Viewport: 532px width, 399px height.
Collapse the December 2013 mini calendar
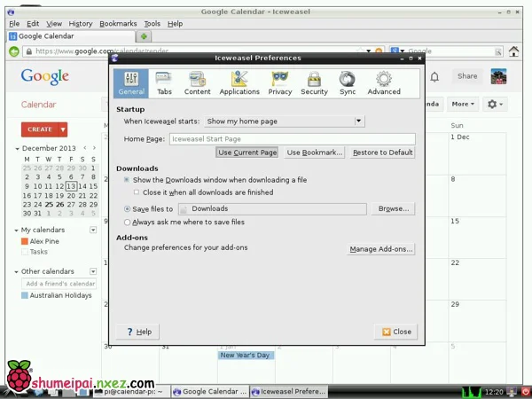coord(17,149)
